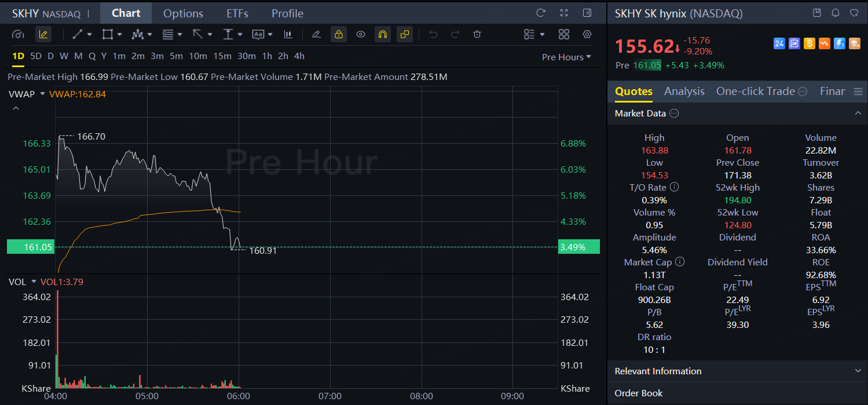Open the Fibonacci lines dropdown arrow
The image size is (868, 405).
tap(180, 35)
